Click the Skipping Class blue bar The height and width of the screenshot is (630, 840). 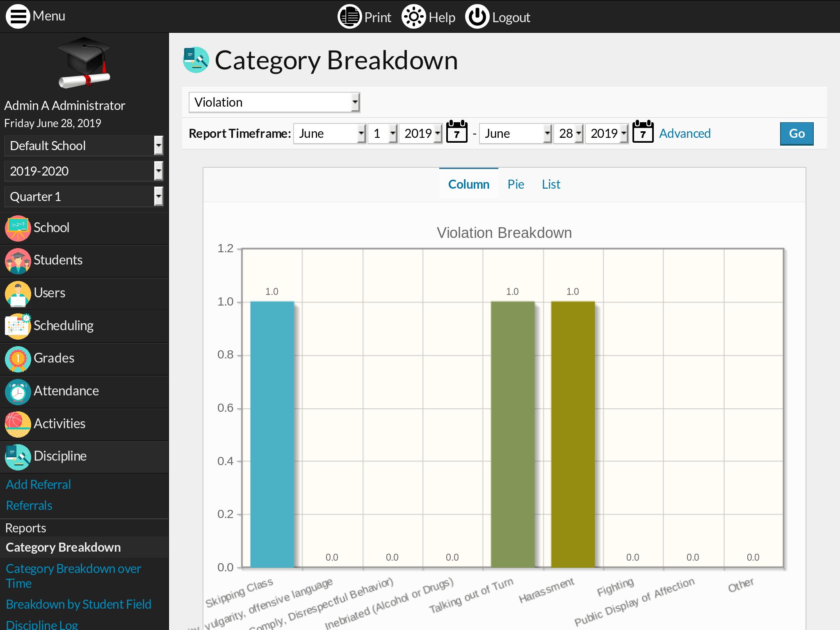click(x=272, y=434)
